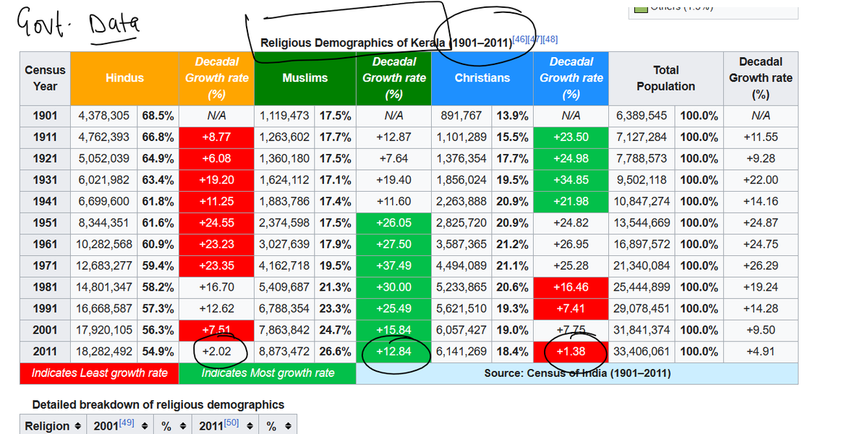868x434 pixels.
Task: Select Hindu share 59.4% in 1971 row
Action: 158,265
